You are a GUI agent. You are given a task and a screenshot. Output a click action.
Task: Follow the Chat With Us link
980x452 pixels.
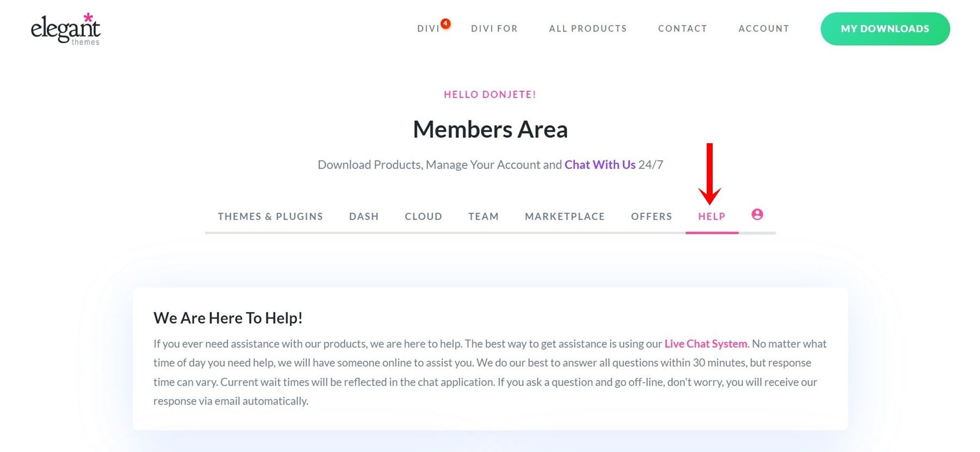coord(599,165)
